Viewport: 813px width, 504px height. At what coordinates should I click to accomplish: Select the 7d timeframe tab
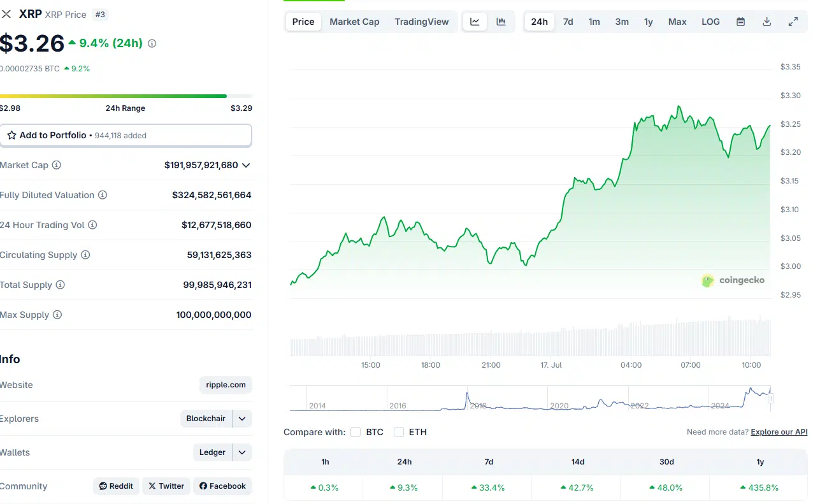[568, 21]
